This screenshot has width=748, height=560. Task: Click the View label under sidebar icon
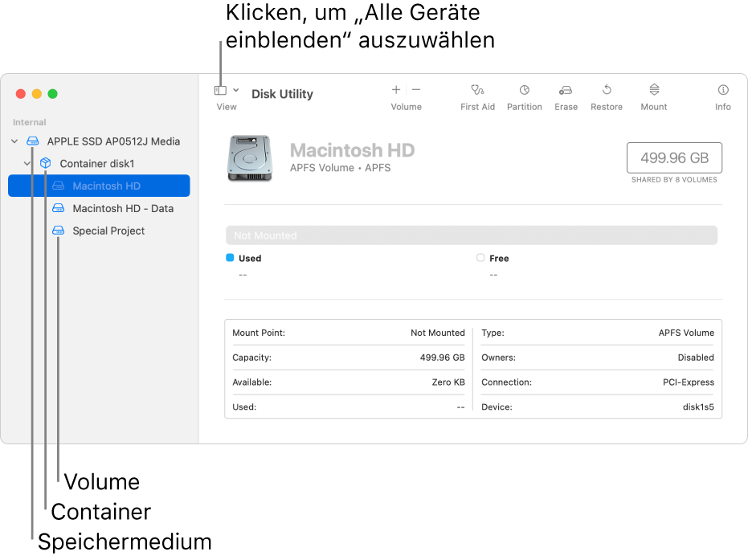click(x=227, y=107)
